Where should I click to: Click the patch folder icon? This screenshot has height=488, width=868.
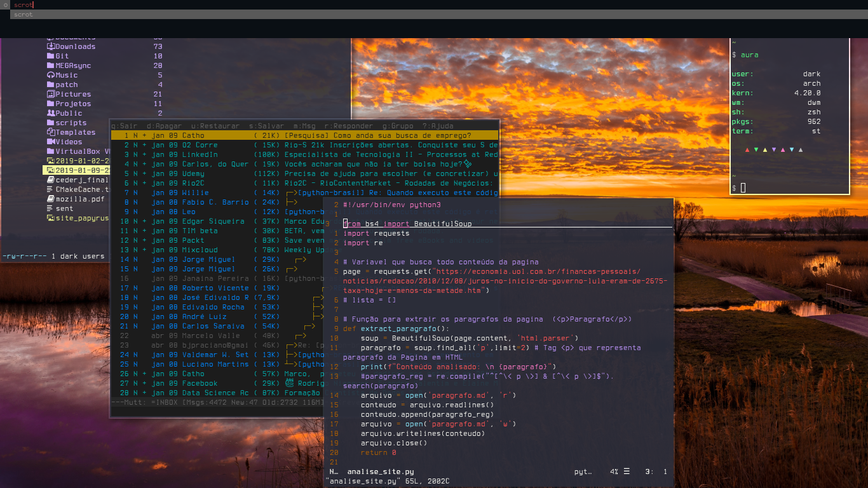click(51, 85)
